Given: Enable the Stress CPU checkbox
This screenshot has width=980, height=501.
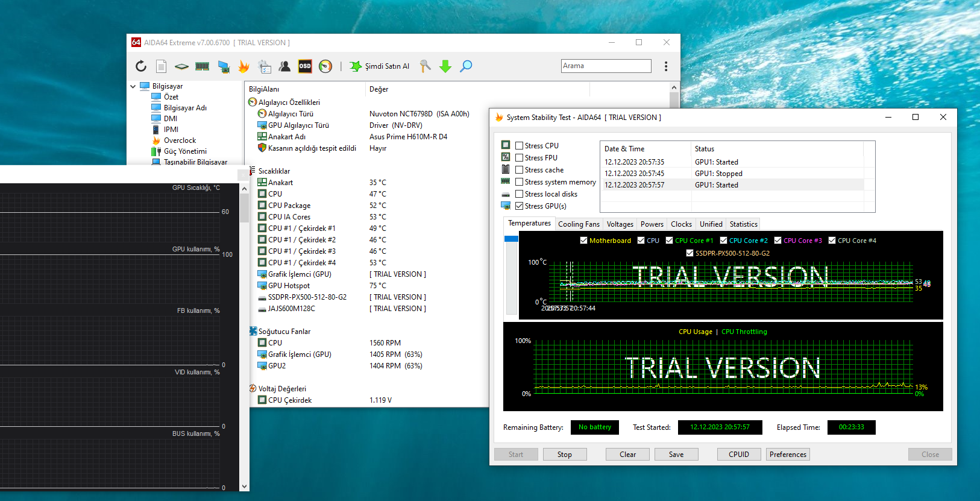Looking at the screenshot, I should click(519, 146).
